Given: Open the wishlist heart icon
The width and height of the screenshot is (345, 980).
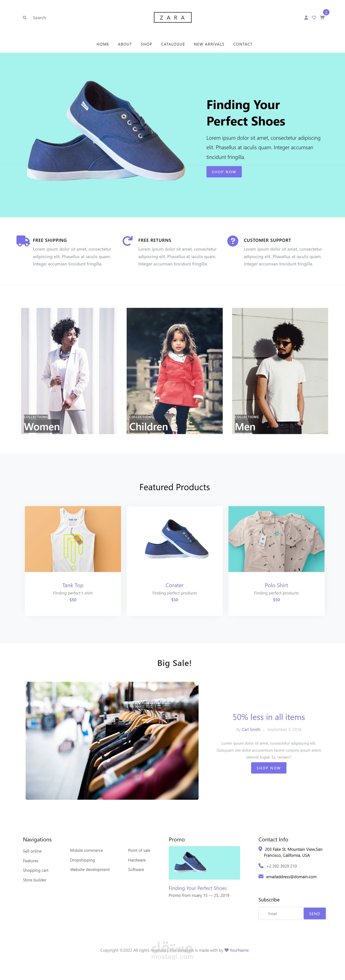Looking at the screenshot, I should pos(314,17).
